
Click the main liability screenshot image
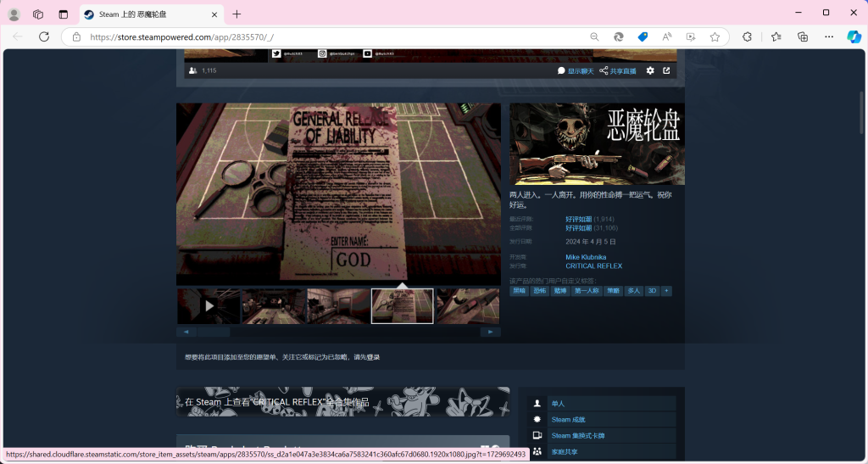click(x=338, y=193)
